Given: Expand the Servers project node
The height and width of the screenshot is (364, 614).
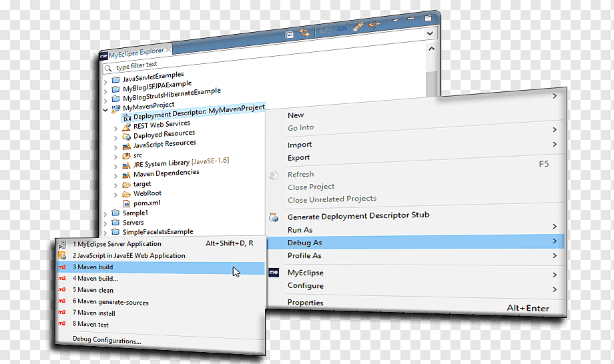Looking at the screenshot, I should pos(105,223).
